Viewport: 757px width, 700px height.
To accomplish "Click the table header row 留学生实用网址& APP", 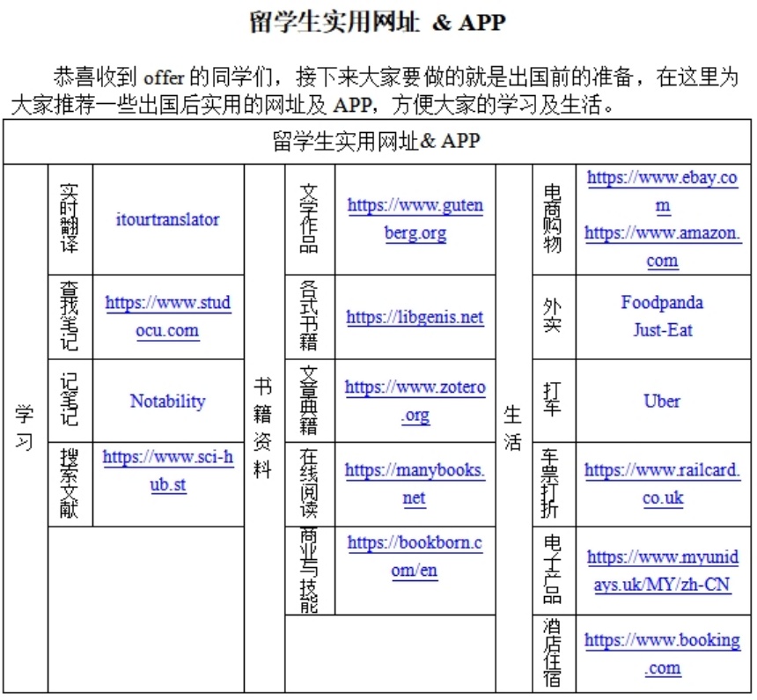I will click(377, 142).
